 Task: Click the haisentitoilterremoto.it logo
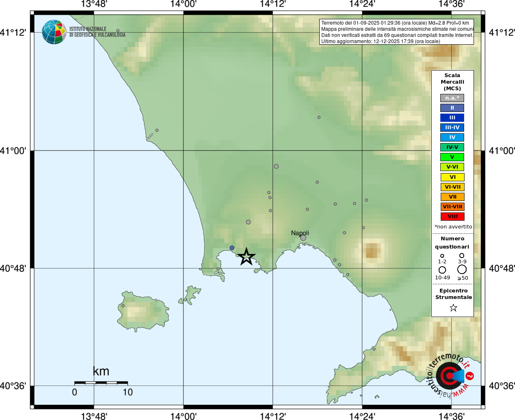click(450, 375)
